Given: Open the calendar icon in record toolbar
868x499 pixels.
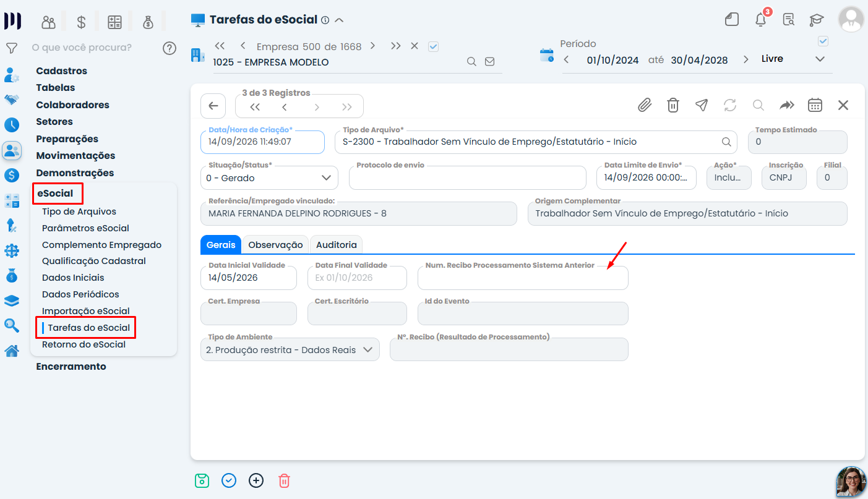Looking at the screenshot, I should pyautogui.click(x=815, y=105).
